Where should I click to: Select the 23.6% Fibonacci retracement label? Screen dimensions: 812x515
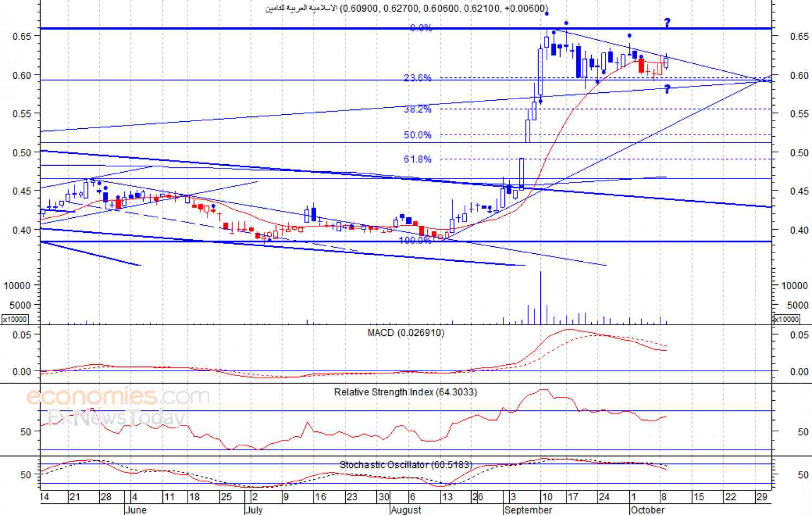point(418,78)
